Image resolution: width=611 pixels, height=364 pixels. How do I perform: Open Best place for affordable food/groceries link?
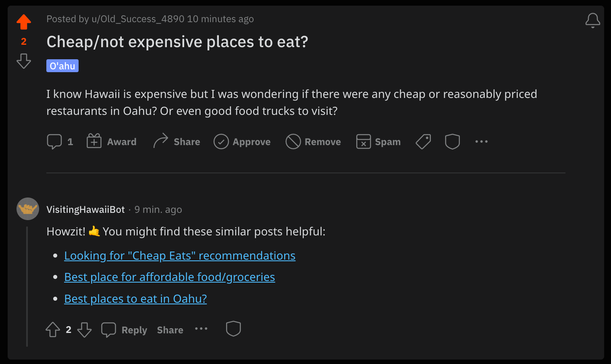coord(170,277)
